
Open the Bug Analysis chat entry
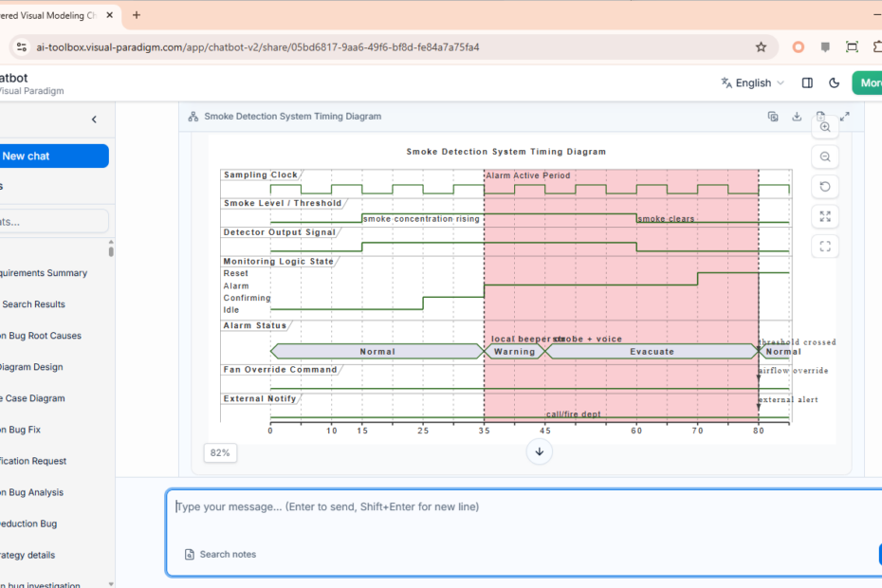[32, 492]
